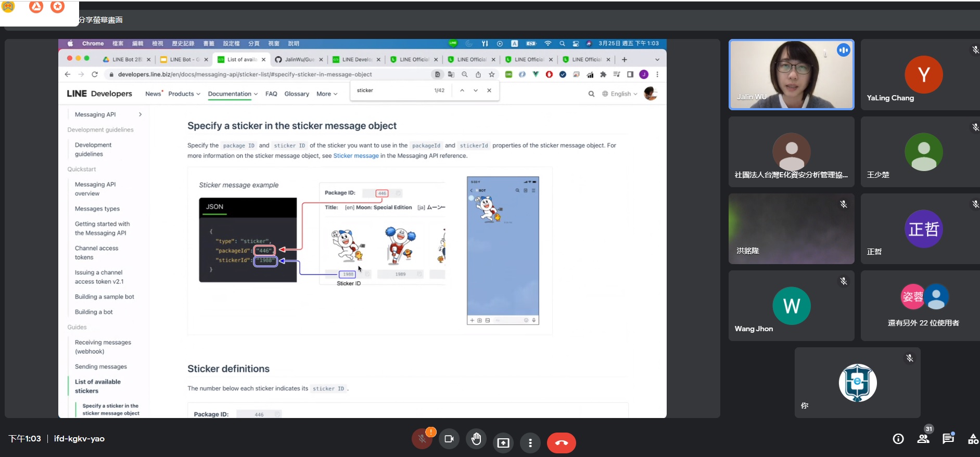Open user avatar in LINE Developers header
This screenshot has width=980, height=457.
(x=650, y=94)
